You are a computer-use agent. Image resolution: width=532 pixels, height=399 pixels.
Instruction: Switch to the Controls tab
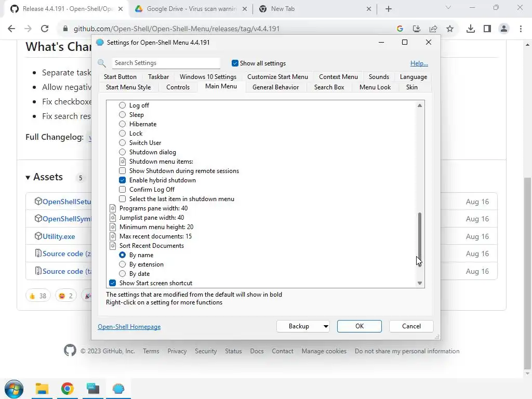(x=178, y=87)
